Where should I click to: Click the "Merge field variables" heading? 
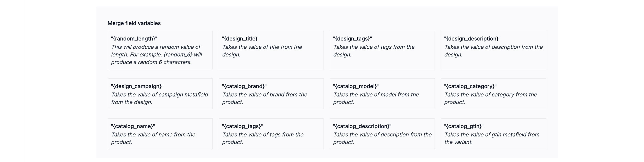point(134,23)
